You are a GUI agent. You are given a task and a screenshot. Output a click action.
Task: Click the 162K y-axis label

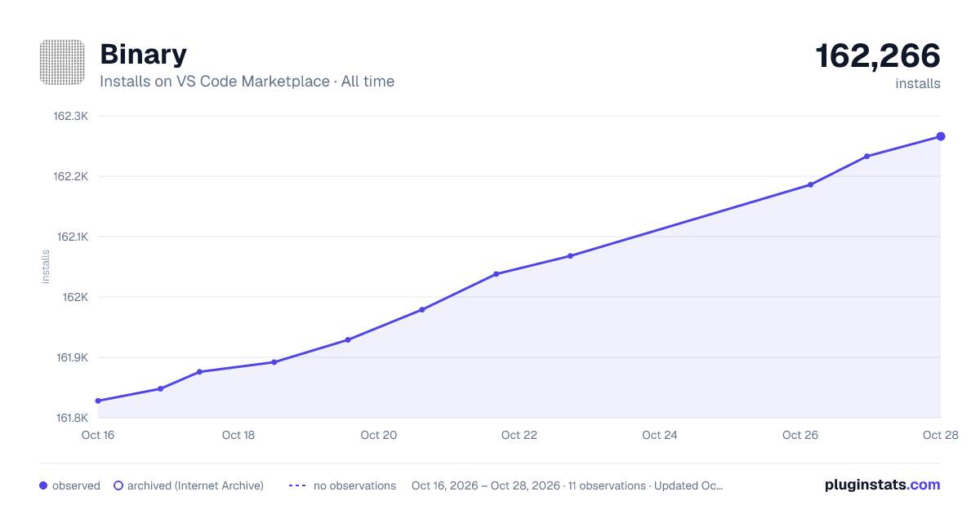75,297
